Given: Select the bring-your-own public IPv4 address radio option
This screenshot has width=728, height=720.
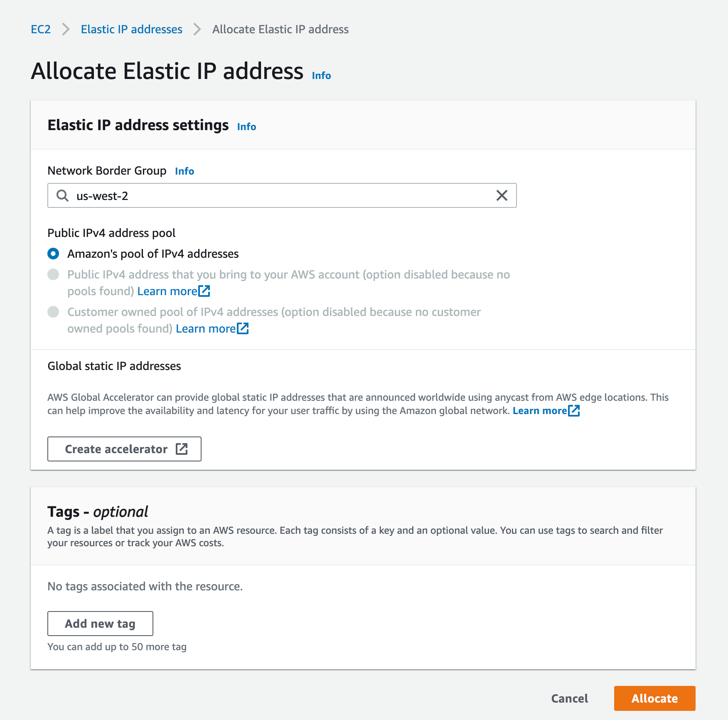Looking at the screenshot, I should 53,274.
